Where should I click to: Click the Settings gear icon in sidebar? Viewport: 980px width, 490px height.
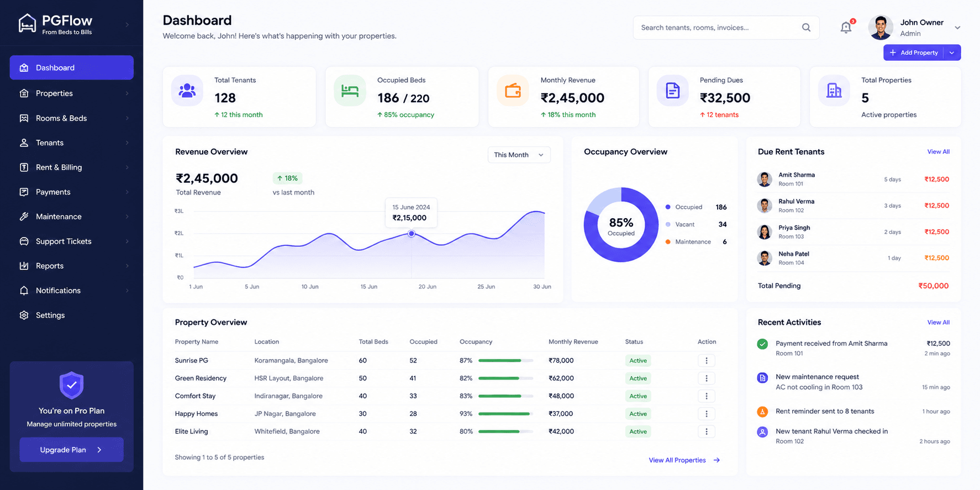coord(24,315)
